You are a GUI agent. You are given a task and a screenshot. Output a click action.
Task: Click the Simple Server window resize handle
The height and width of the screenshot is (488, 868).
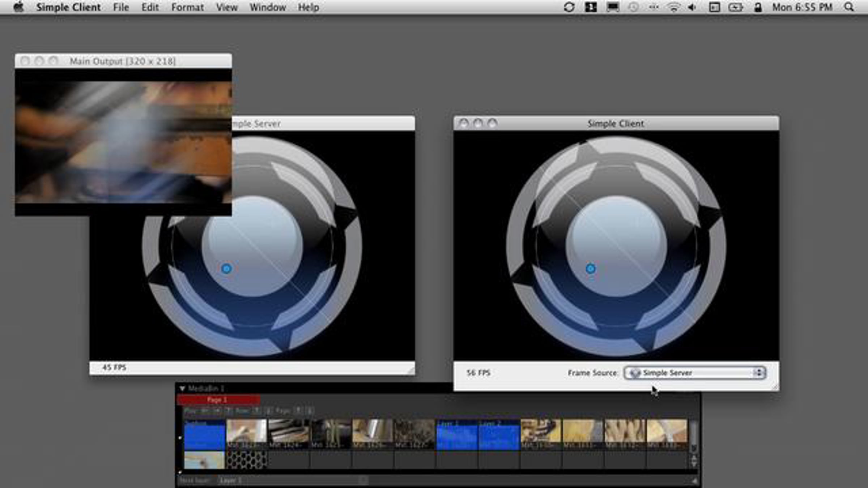coord(410,371)
